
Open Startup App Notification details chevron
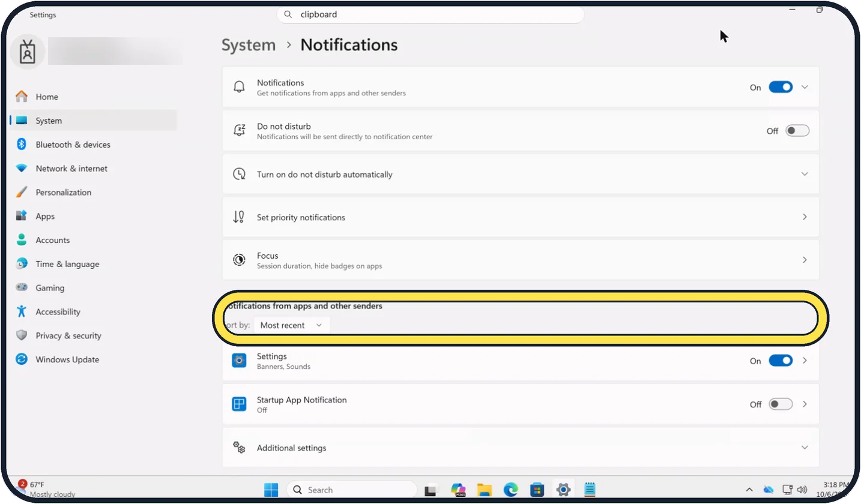tap(805, 404)
